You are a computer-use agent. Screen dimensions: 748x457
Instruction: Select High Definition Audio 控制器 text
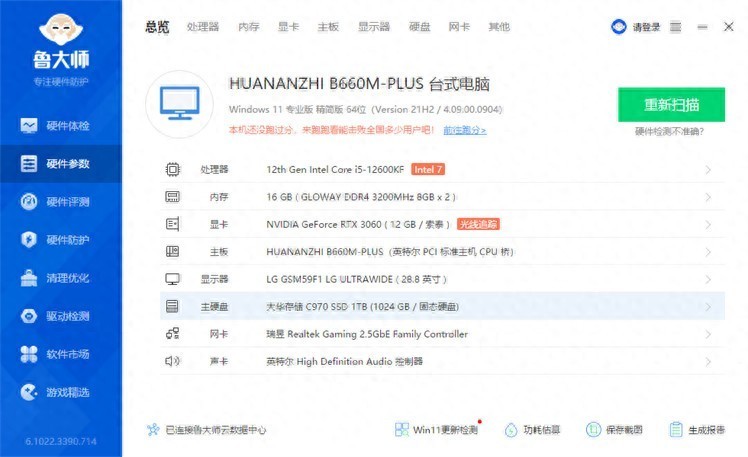tap(360, 361)
